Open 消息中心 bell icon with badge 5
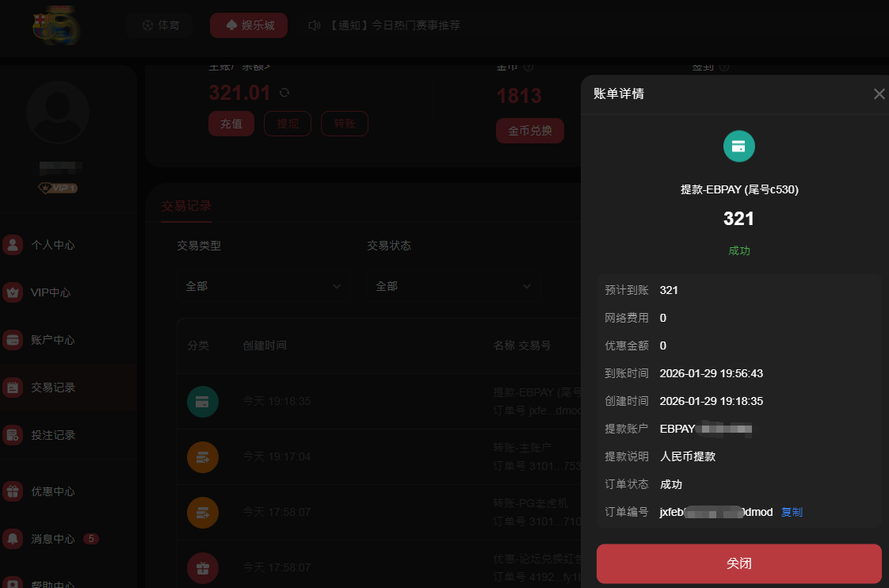The height and width of the screenshot is (588, 889). pos(13,538)
